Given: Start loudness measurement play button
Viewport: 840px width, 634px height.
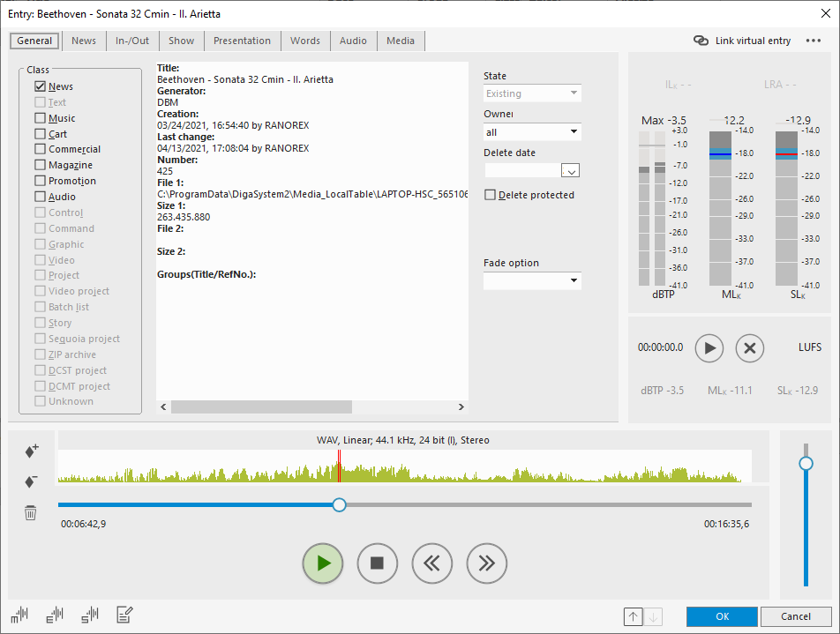Looking at the screenshot, I should pos(709,347).
